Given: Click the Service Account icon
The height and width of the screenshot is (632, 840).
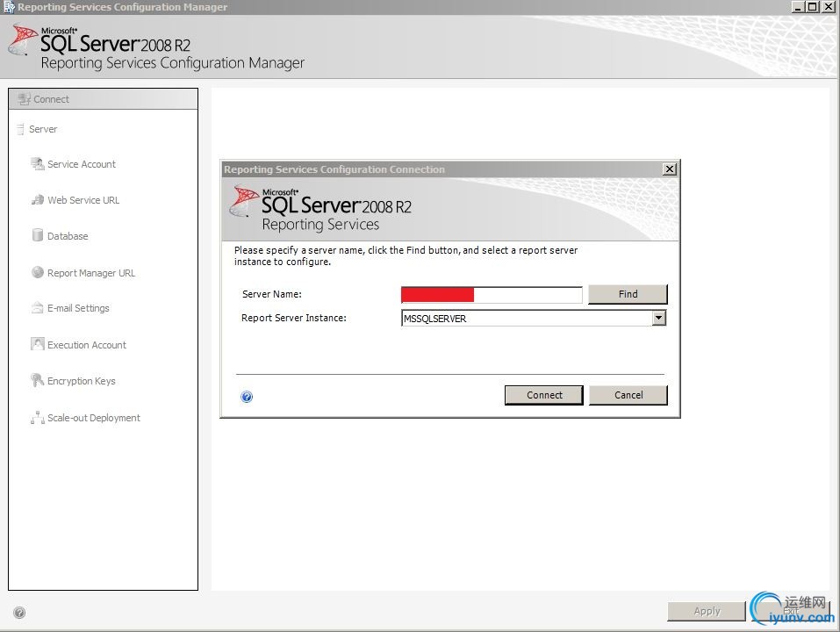Looking at the screenshot, I should (38, 164).
